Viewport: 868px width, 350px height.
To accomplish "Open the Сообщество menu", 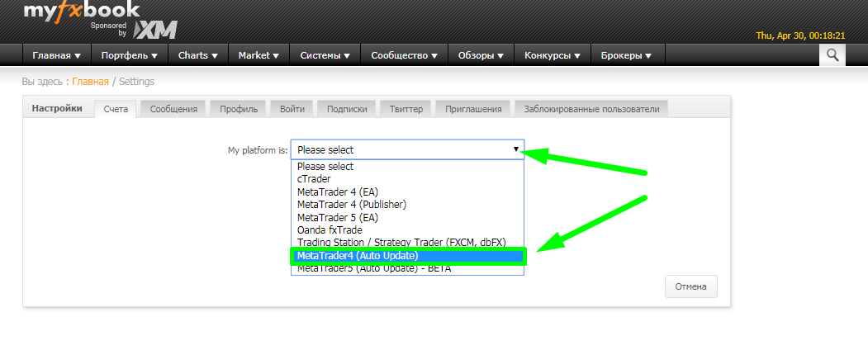I will [x=405, y=55].
